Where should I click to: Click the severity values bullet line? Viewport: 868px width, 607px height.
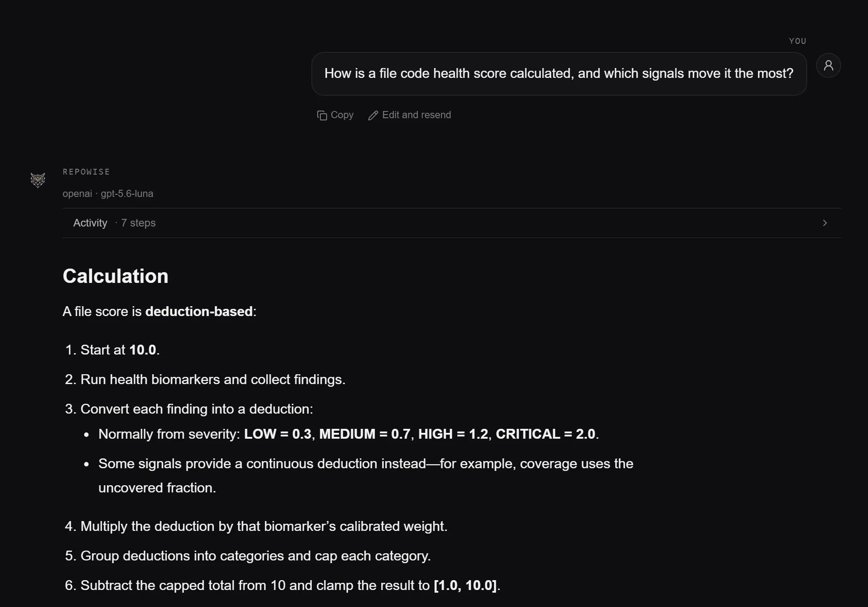coord(349,434)
